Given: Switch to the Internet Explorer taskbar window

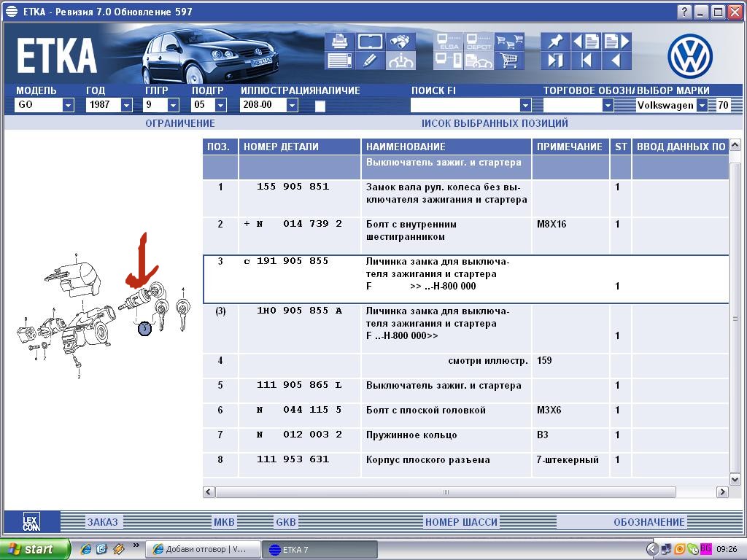Looking at the screenshot, I should pyautogui.click(x=203, y=550).
